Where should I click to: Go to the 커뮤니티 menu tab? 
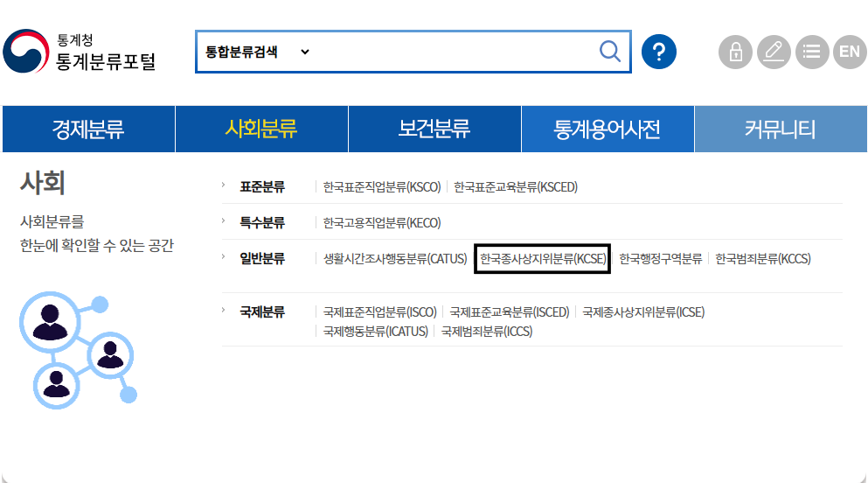780,129
